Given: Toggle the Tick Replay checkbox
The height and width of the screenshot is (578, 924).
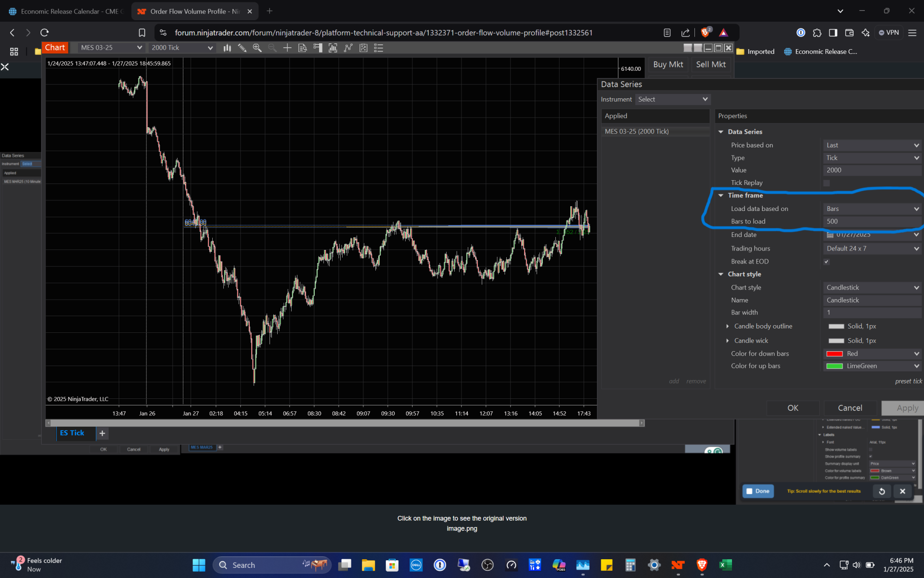Looking at the screenshot, I should (826, 183).
